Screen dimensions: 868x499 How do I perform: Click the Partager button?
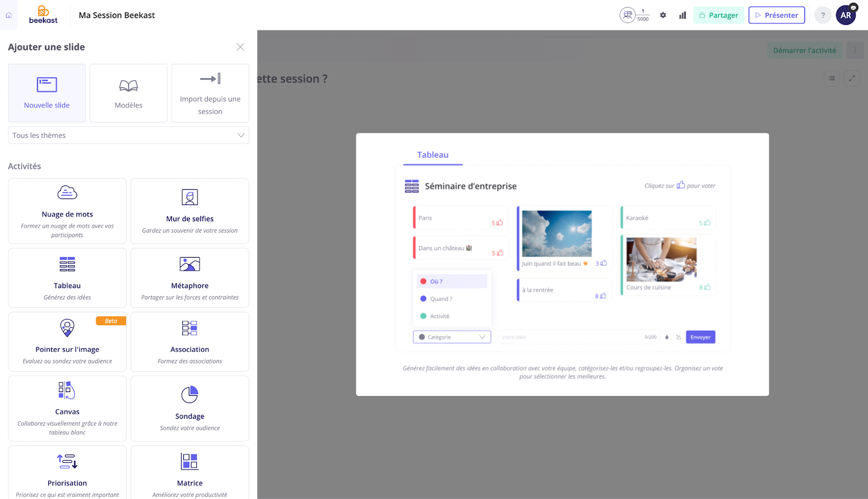[718, 15]
